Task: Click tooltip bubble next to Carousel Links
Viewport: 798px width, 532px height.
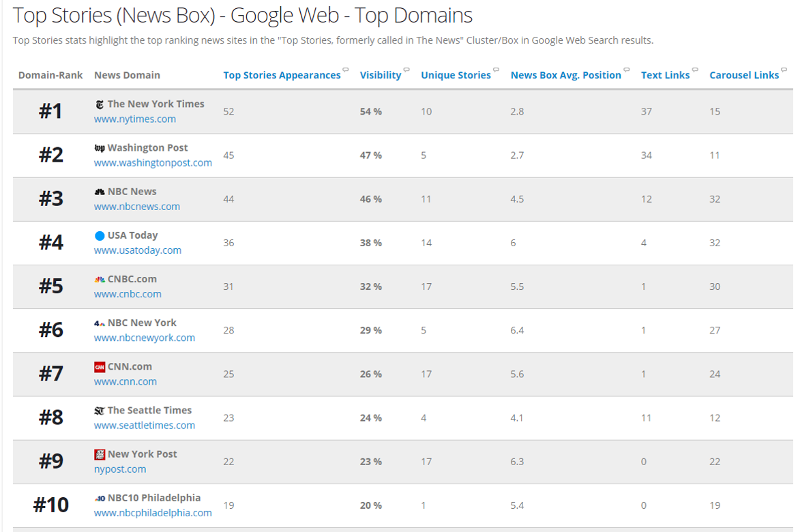Action: click(784, 70)
